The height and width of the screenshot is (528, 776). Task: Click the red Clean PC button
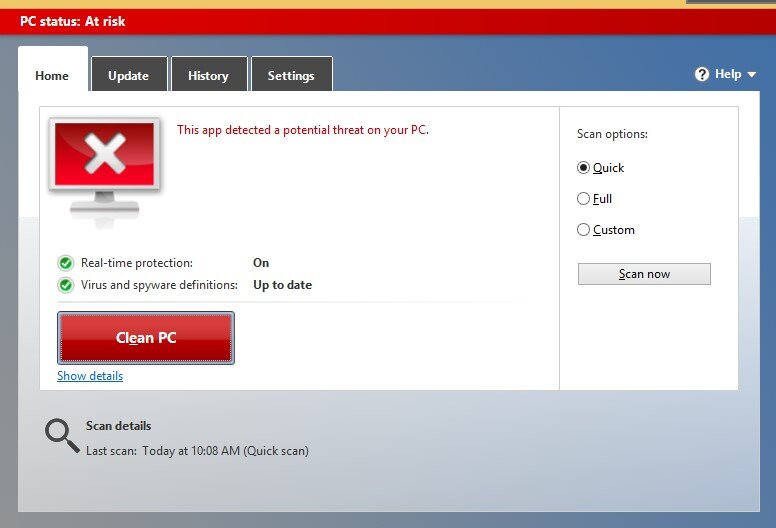146,337
